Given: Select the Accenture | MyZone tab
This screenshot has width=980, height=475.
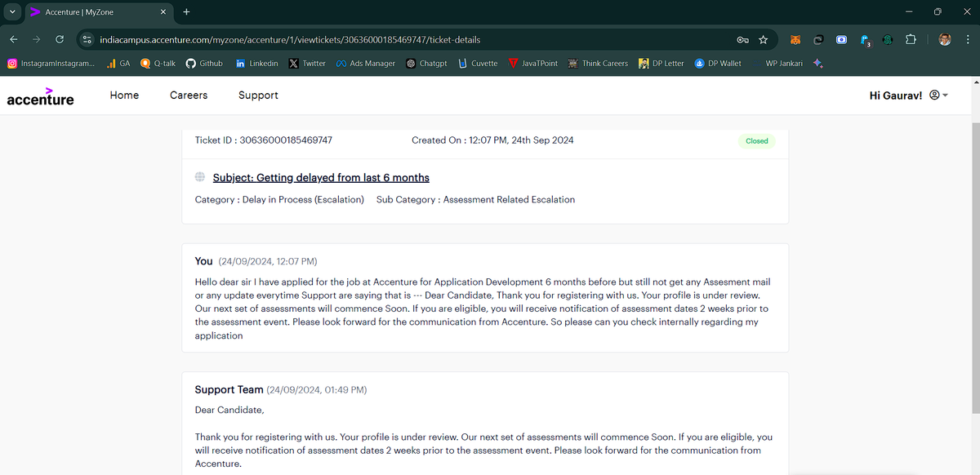Looking at the screenshot, I should tap(97, 12).
